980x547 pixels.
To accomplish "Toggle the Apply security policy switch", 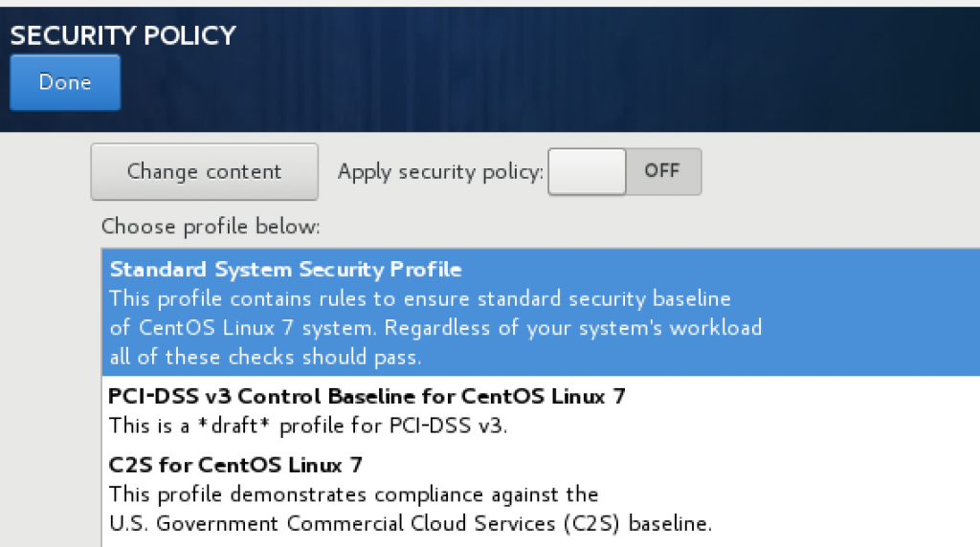I will click(624, 172).
